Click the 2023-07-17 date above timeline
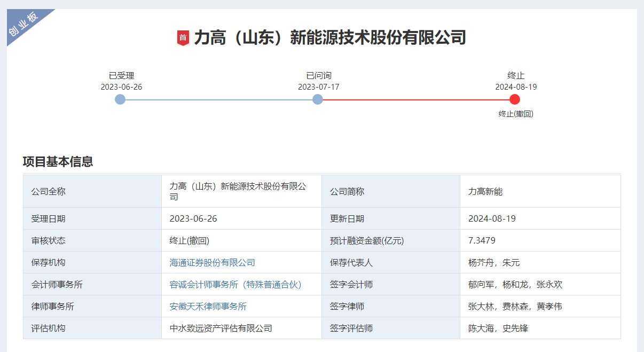Viewport: 644px width, 352px height. pos(319,87)
